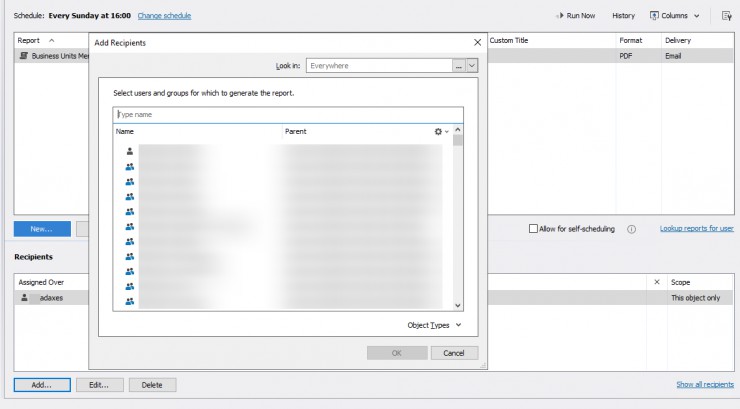Click the report options icon at far right of toolbar

(x=726, y=16)
